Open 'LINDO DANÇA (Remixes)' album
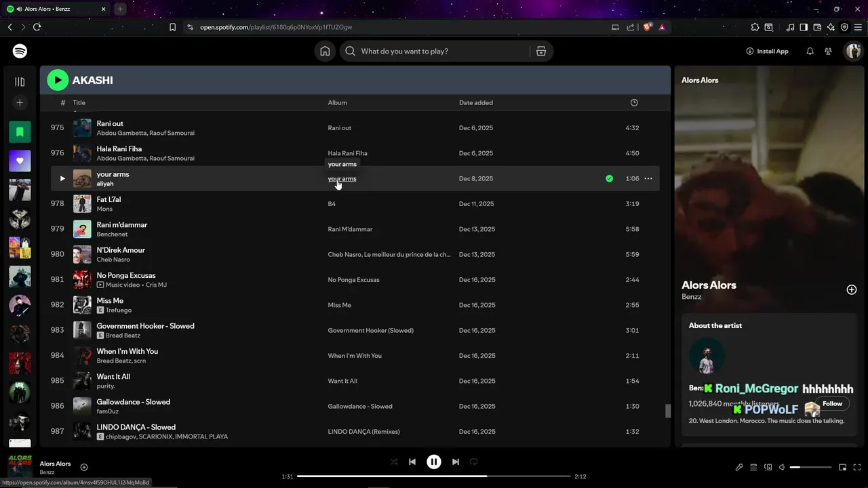Image resolution: width=868 pixels, height=488 pixels. [x=363, y=432]
